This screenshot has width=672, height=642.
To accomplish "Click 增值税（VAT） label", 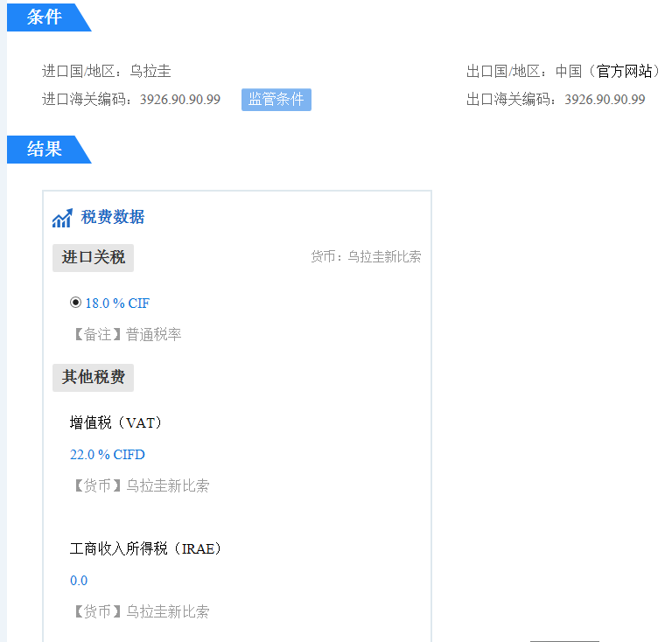I will pos(115,422).
